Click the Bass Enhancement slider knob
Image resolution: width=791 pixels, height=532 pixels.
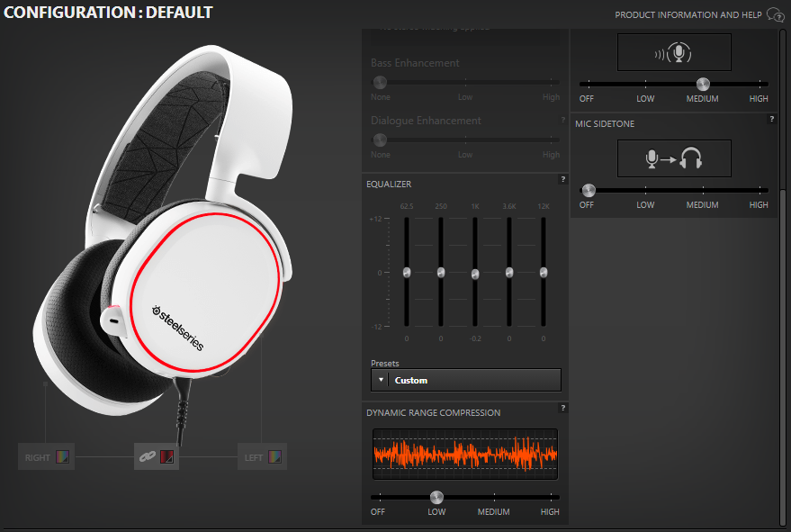click(380, 82)
